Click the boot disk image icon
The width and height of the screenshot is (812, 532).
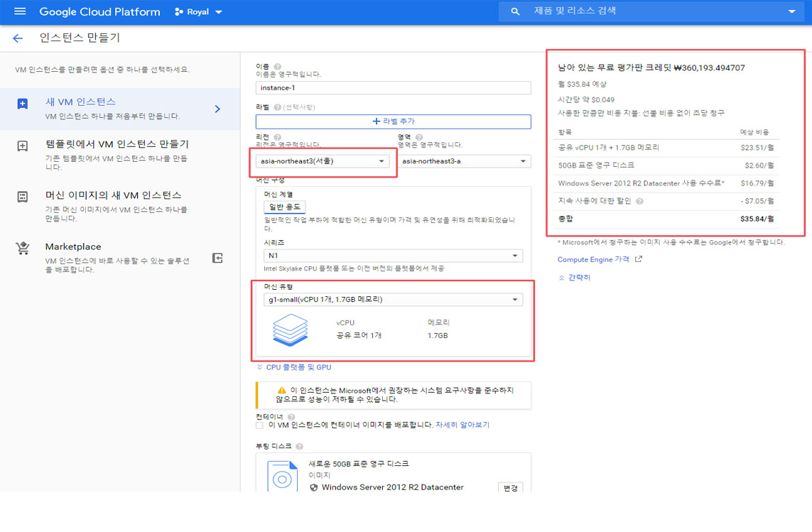tap(282, 477)
